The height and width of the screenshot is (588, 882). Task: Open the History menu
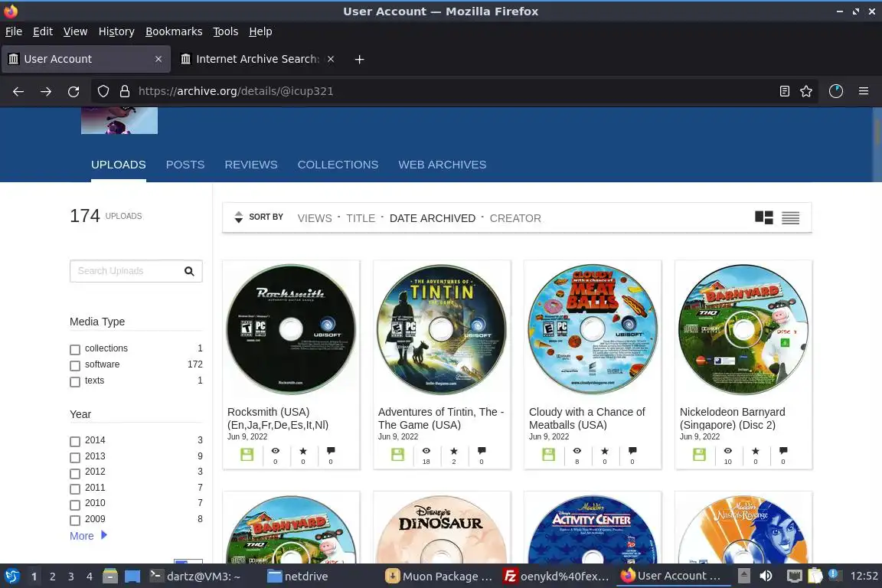(x=116, y=31)
